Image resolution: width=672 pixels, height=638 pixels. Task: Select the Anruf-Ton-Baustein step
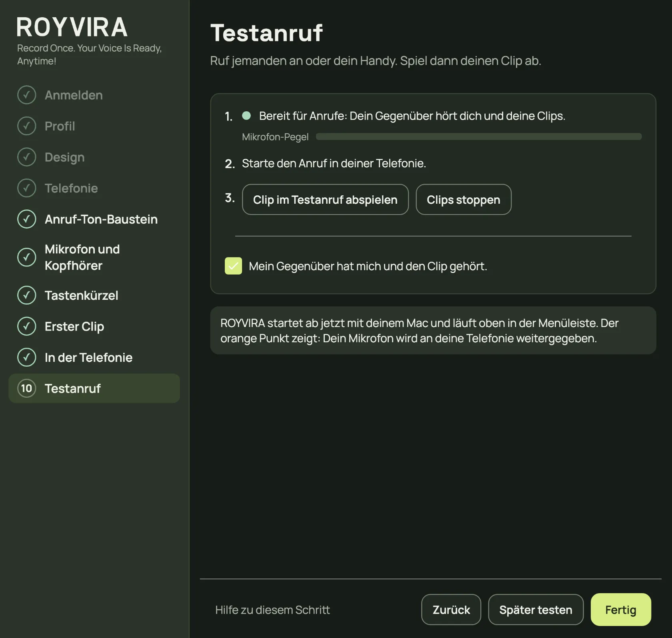click(x=94, y=219)
